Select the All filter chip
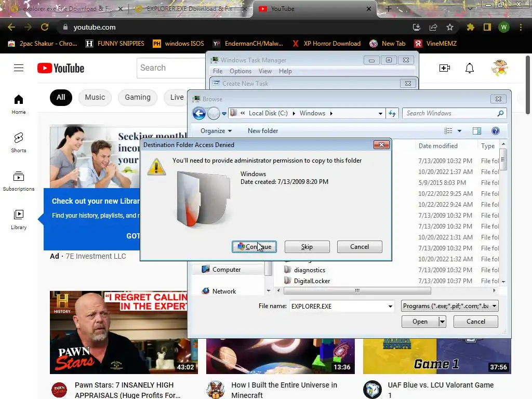The height and width of the screenshot is (399, 532). coord(61,97)
